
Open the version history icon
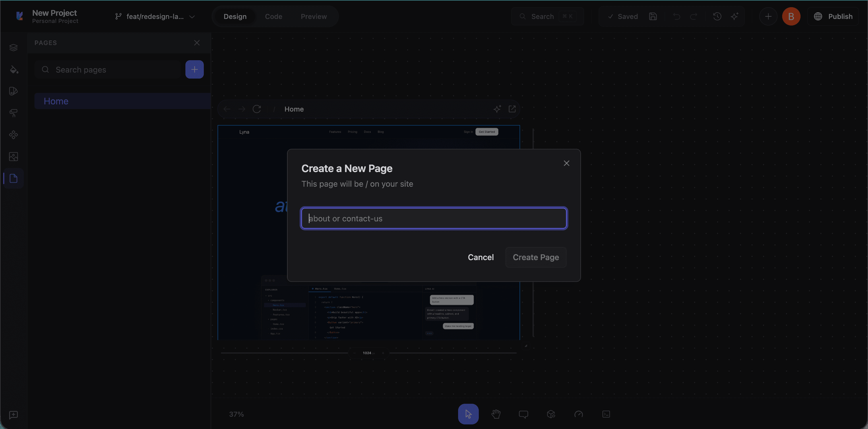(717, 16)
